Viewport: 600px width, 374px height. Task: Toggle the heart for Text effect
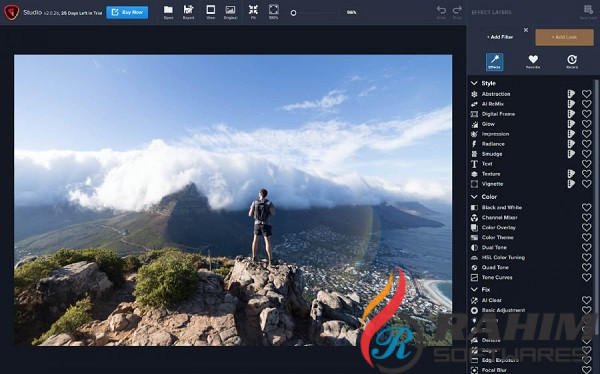pos(587,164)
